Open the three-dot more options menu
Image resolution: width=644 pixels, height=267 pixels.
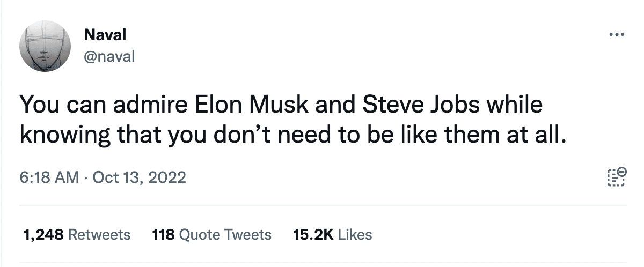point(617,35)
